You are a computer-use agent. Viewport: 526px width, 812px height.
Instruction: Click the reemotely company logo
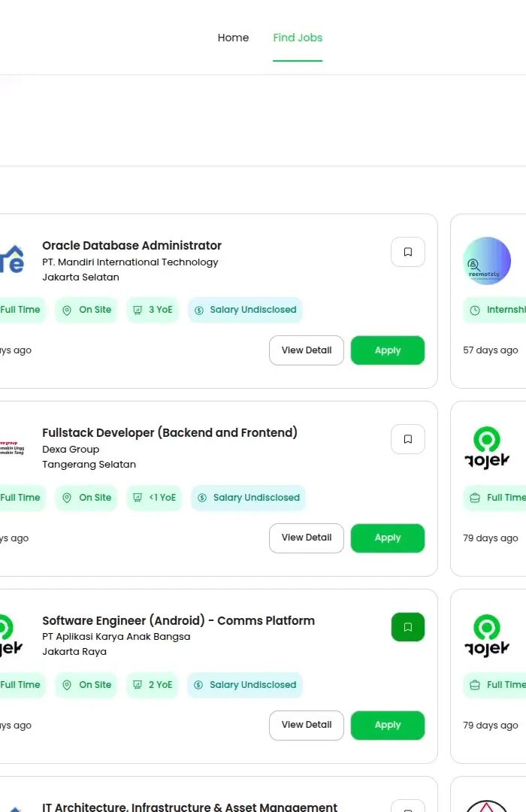[x=487, y=261]
